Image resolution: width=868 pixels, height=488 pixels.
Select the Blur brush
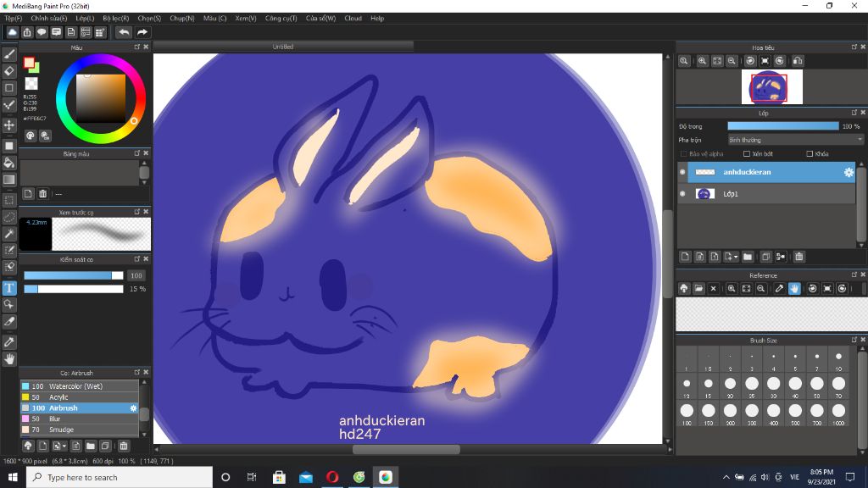(79, 419)
